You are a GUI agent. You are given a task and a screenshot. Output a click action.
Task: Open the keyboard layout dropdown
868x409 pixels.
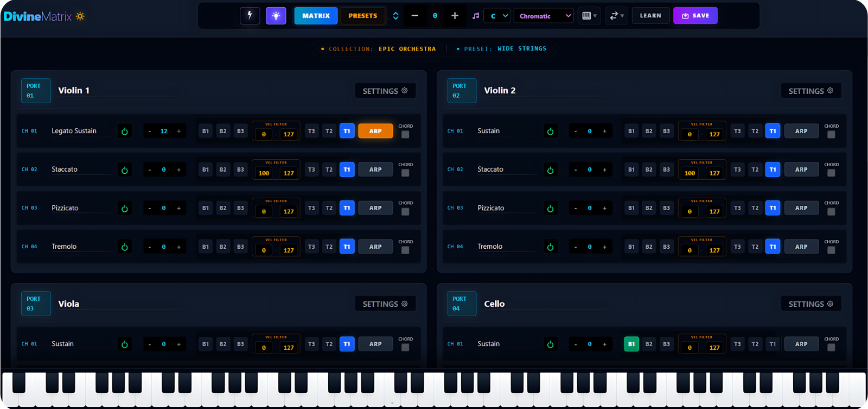click(589, 16)
